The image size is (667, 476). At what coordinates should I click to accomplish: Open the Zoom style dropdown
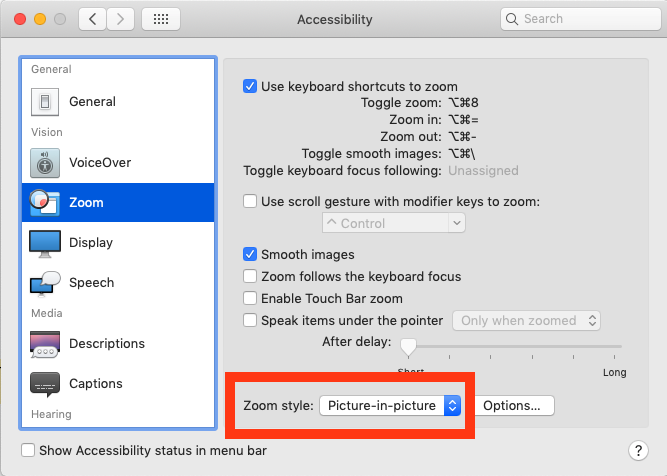tap(389, 405)
